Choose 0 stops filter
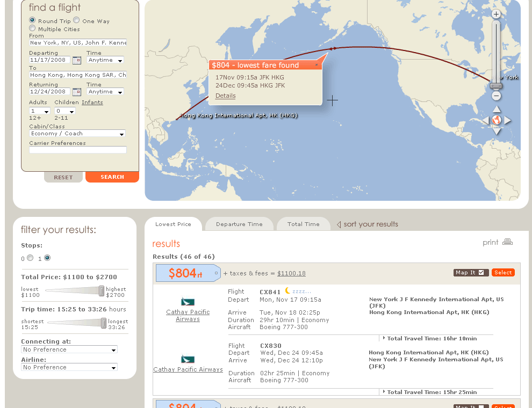 [30, 258]
